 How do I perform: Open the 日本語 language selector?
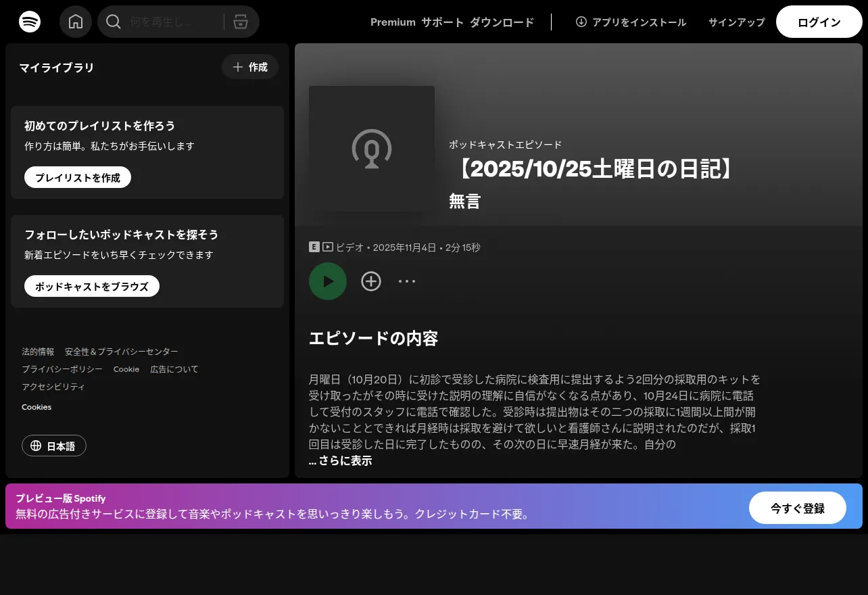[54, 446]
